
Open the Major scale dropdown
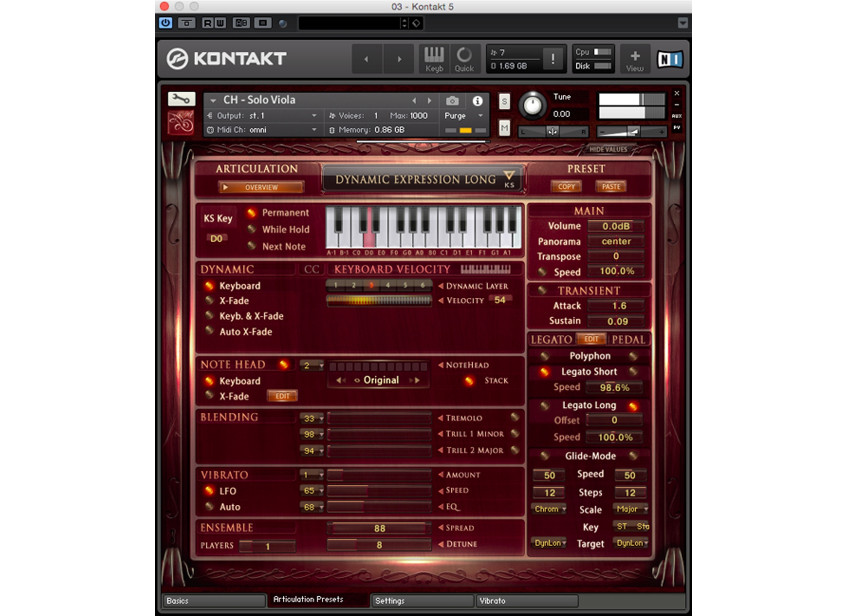(x=631, y=509)
